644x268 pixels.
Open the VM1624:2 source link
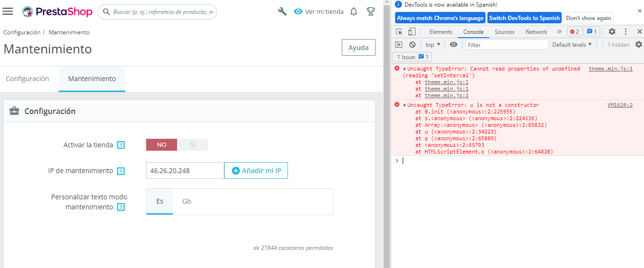(620, 105)
